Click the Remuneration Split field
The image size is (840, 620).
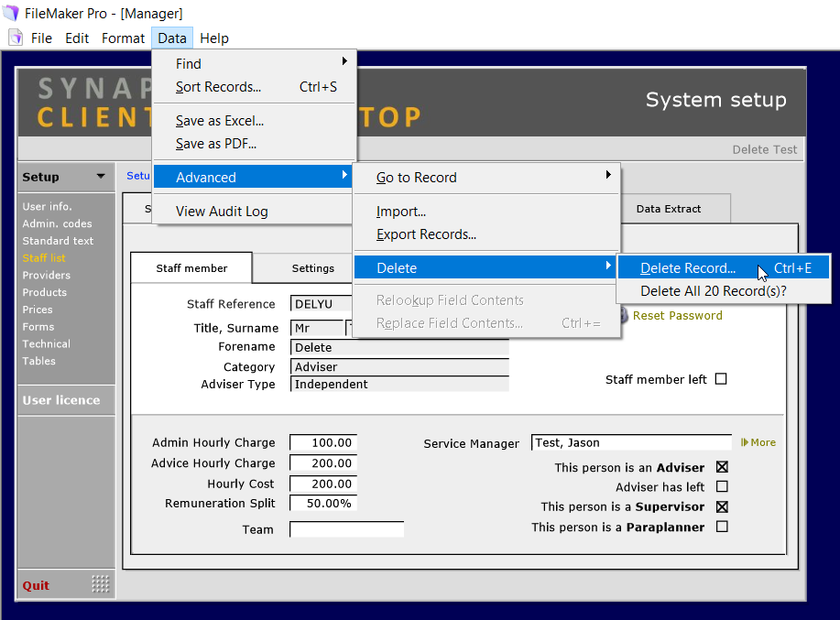click(323, 504)
